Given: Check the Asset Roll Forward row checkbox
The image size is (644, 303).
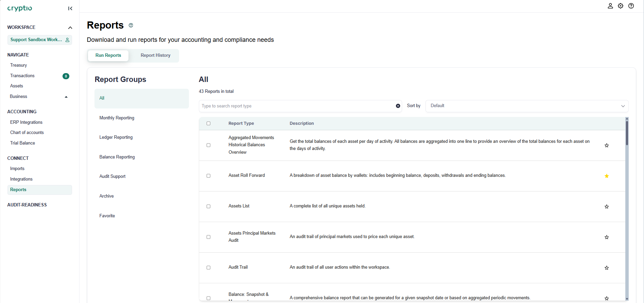Looking at the screenshot, I should click(209, 176).
